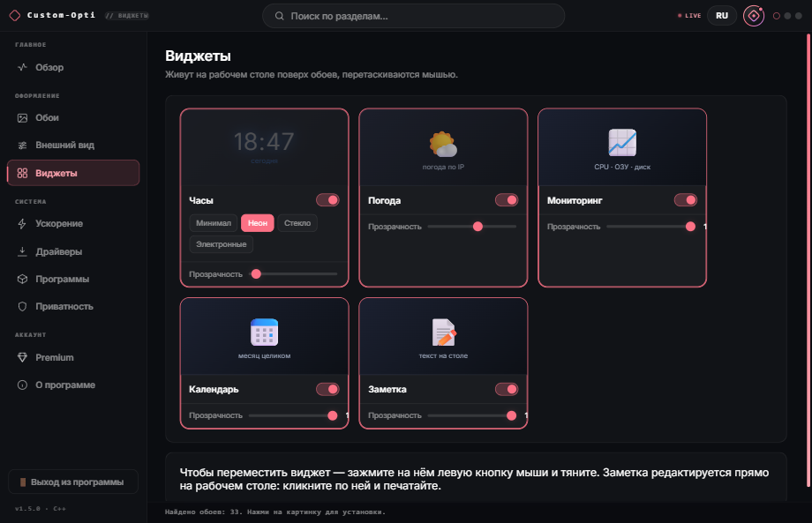Click the weather sun-cloud icon
This screenshot has width=812, height=523.
[443, 145]
